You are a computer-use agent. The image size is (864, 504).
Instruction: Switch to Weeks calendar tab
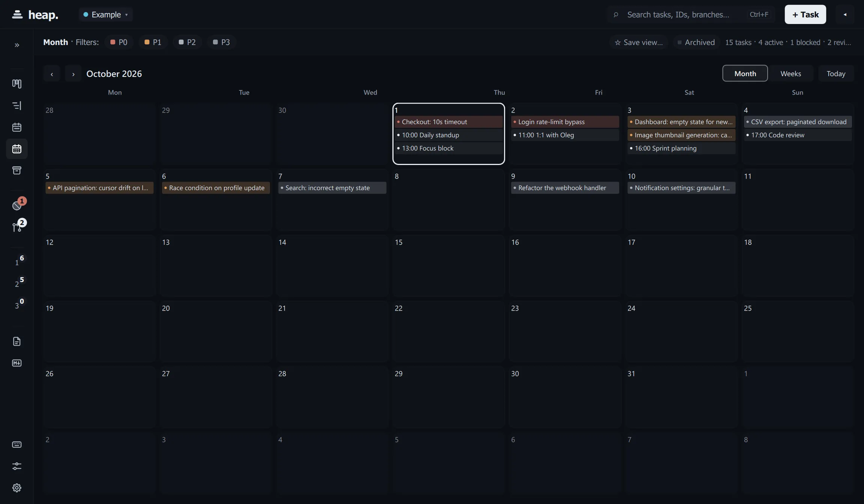click(790, 73)
